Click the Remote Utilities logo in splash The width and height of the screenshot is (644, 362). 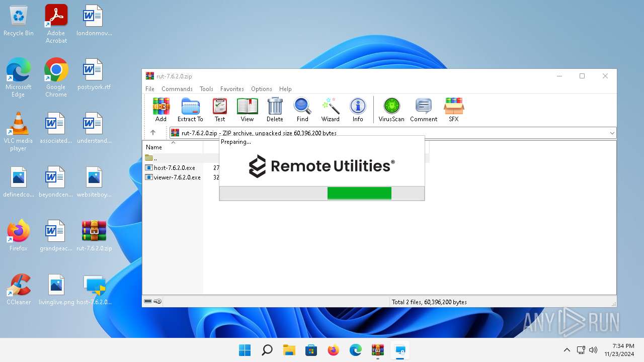coord(322,166)
